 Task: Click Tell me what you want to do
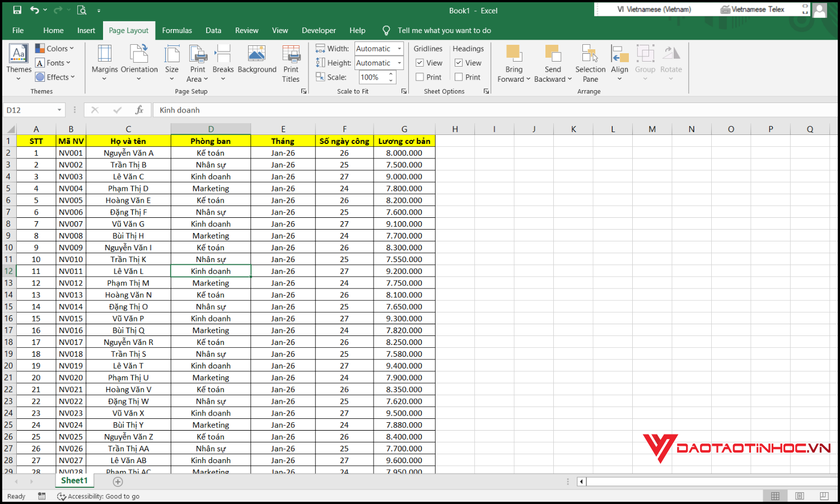click(x=444, y=30)
